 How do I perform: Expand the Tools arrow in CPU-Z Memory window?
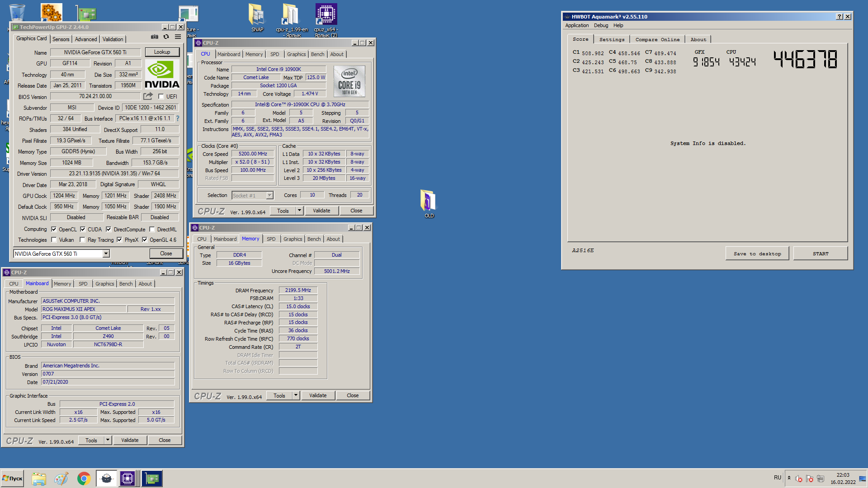(296, 395)
